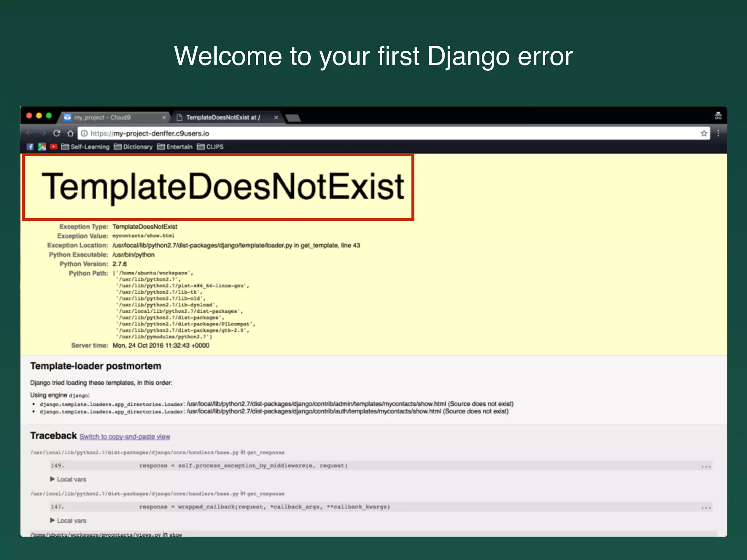Click the back arrow icon
Image resolution: width=747 pixels, height=560 pixels.
point(30,133)
